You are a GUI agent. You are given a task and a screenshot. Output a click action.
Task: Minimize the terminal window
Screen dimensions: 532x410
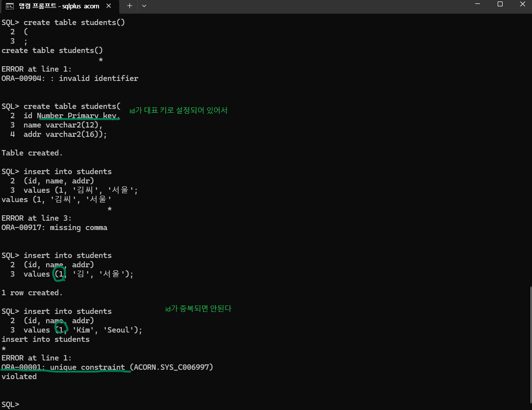[x=478, y=4]
